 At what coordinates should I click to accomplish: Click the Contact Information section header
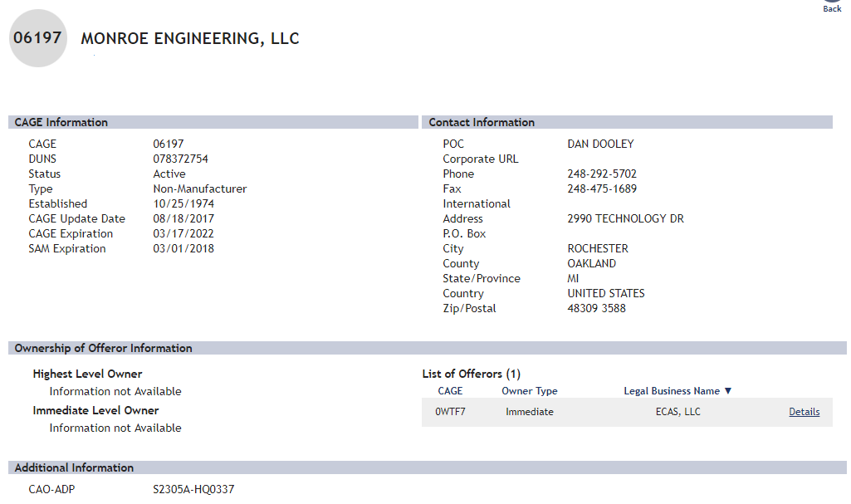pos(482,122)
